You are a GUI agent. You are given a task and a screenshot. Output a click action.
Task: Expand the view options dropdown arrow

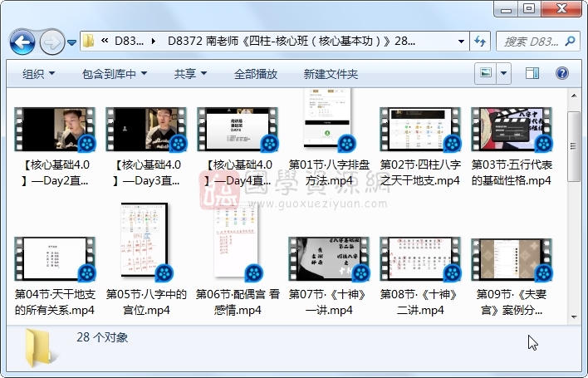click(504, 74)
